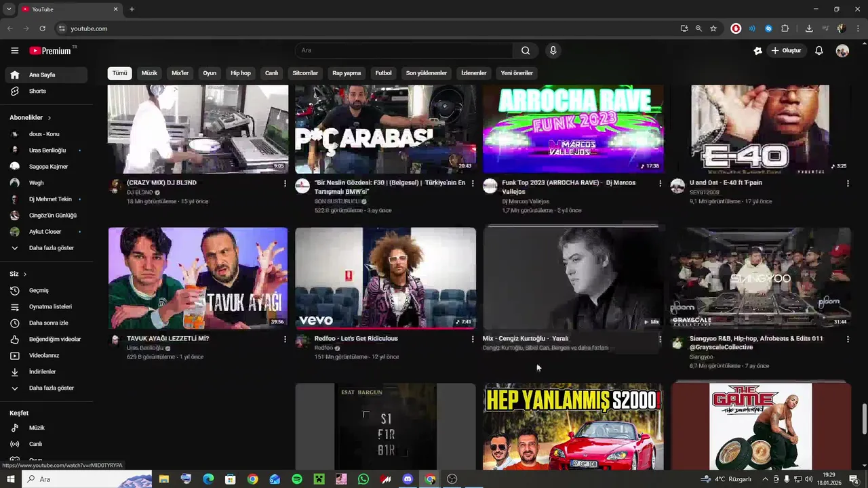The height and width of the screenshot is (488, 868).
Task: Open Videolarınız page
Action: (x=46, y=355)
